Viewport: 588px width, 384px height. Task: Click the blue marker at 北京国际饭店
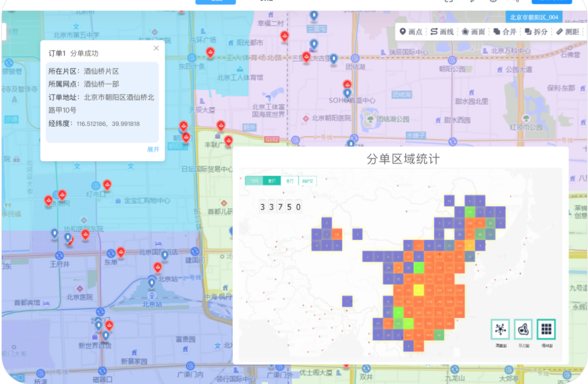click(x=165, y=256)
